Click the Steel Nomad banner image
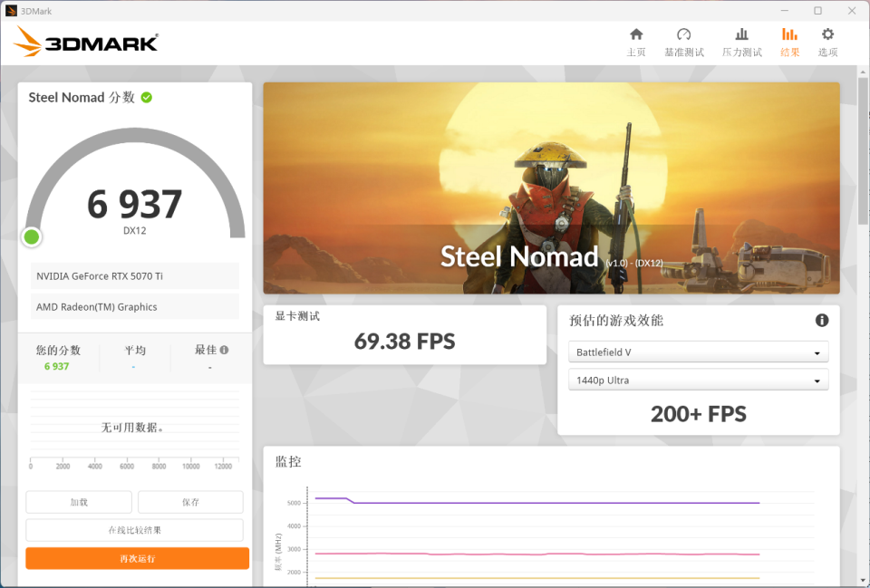Image resolution: width=870 pixels, height=588 pixels. (551, 188)
